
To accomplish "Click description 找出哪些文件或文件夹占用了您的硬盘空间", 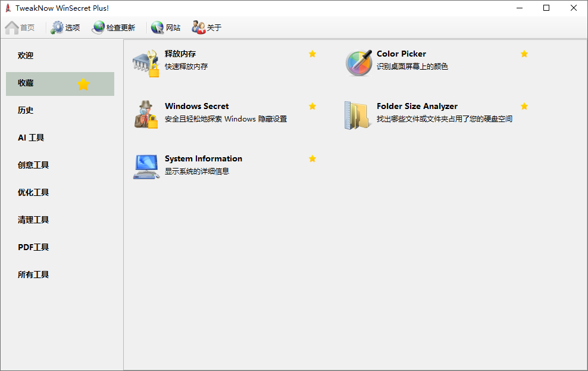I will [x=445, y=119].
